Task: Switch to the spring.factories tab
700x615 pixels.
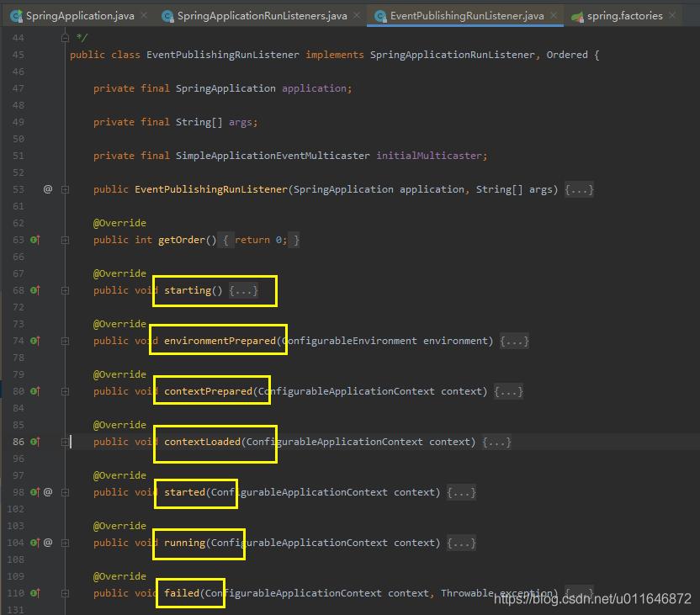Action: [624, 16]
